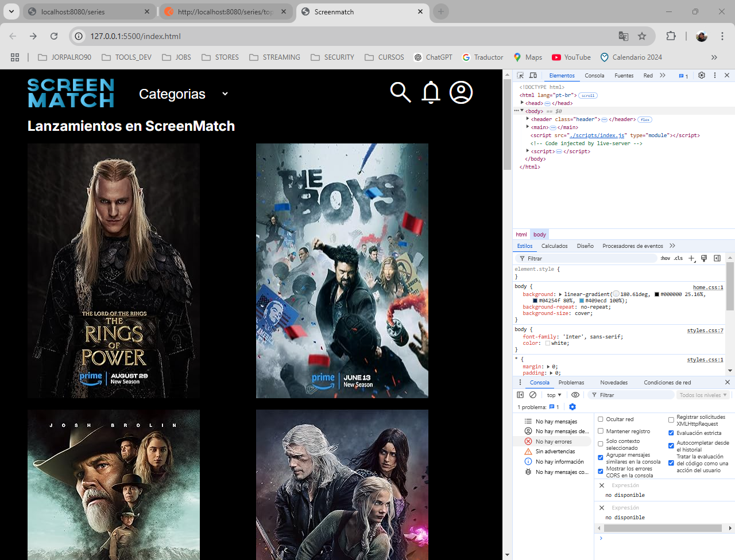Enable the Mantener registro checkbox
The width and height of the screenshot is (735, 560).
pos(601,431)
